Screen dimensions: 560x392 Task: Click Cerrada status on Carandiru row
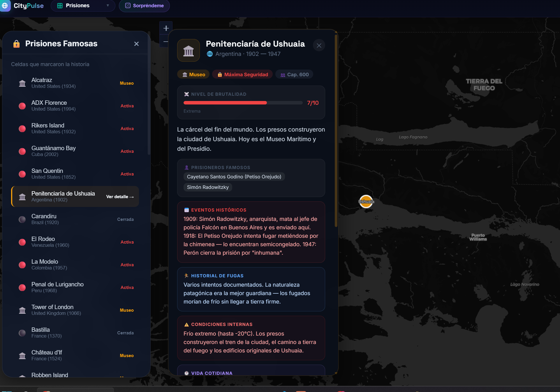coord(125,219)
